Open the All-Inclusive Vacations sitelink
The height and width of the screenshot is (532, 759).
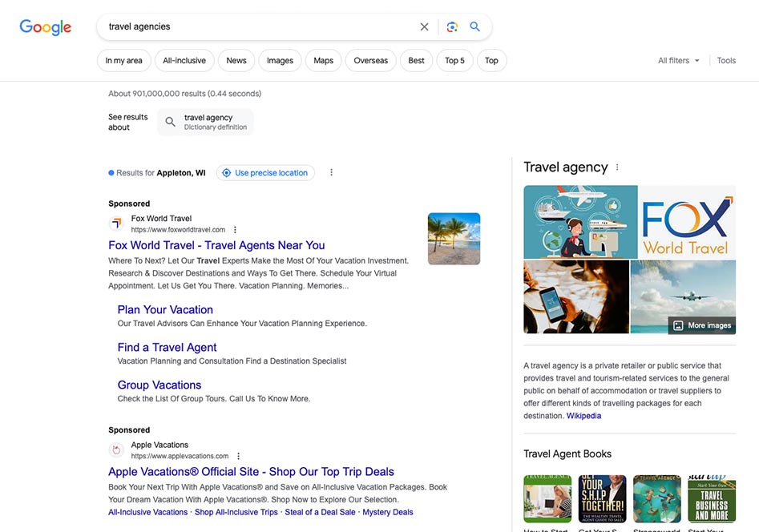coord(147,512)
